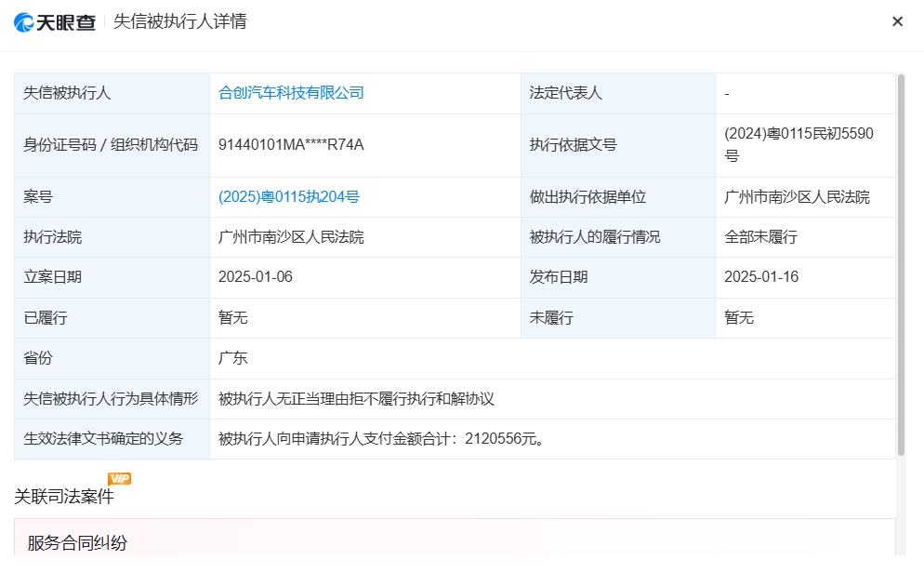Click the 省份 label
Viewport: 924px width, 573px height.
[38, 358]
